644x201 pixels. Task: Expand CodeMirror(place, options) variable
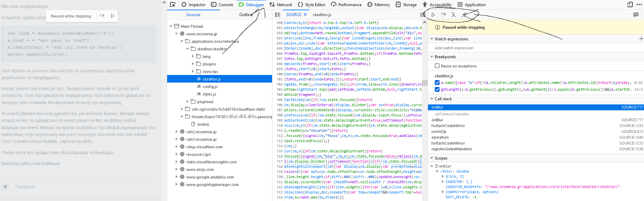[x=443, y=192]
